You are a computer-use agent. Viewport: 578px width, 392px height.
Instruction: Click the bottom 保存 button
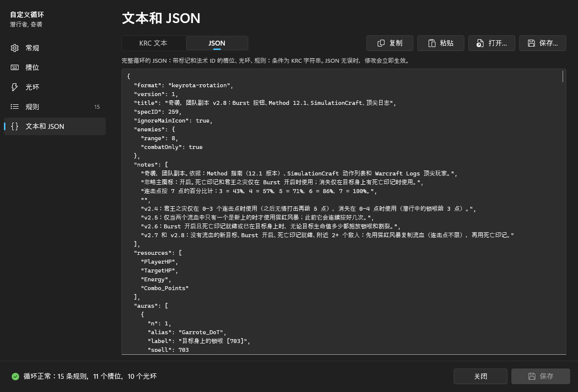[x=540, y=376]
